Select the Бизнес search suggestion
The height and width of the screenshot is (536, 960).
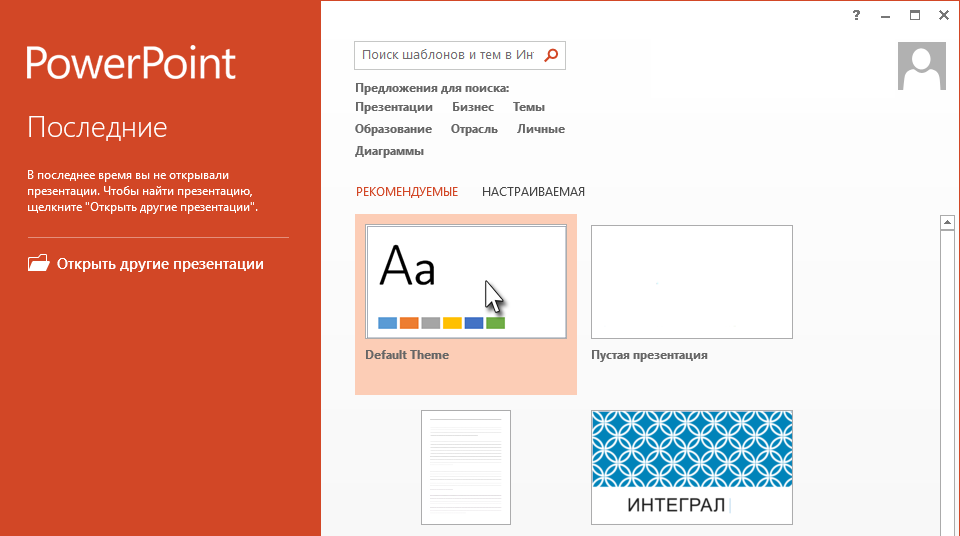pyautogui.click(x=473, y=107)
